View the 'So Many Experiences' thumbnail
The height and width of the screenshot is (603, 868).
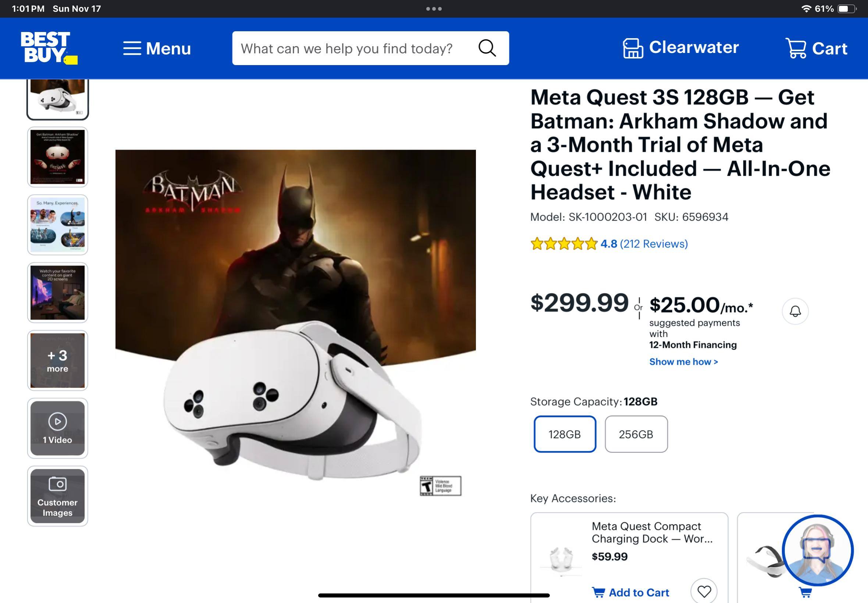pyautogui.click(x=57, y=225)
